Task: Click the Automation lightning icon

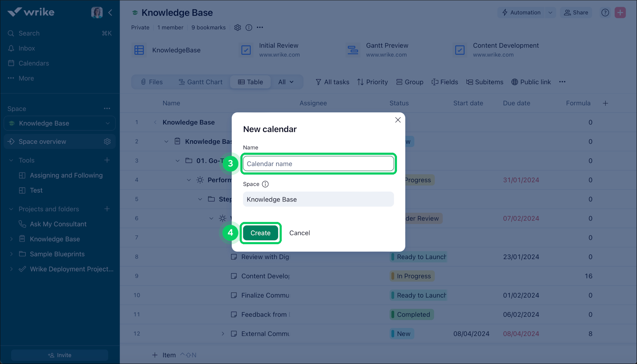Action: coord(504,12)
